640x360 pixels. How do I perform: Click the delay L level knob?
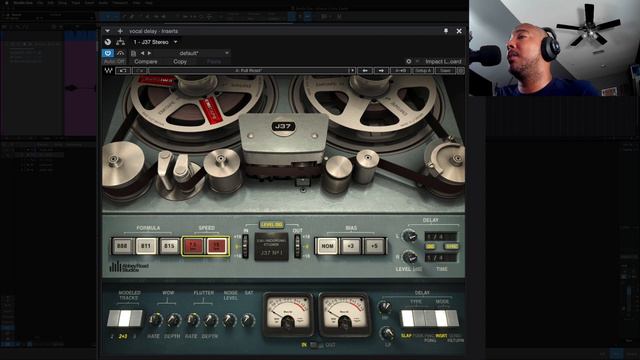tap(409, 236)
